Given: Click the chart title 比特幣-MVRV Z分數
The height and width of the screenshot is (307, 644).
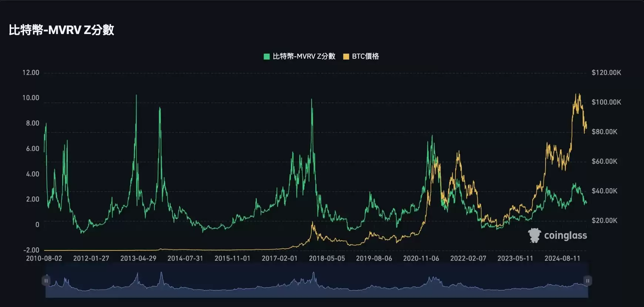Looking at the screenshot, I should (61, 30).
